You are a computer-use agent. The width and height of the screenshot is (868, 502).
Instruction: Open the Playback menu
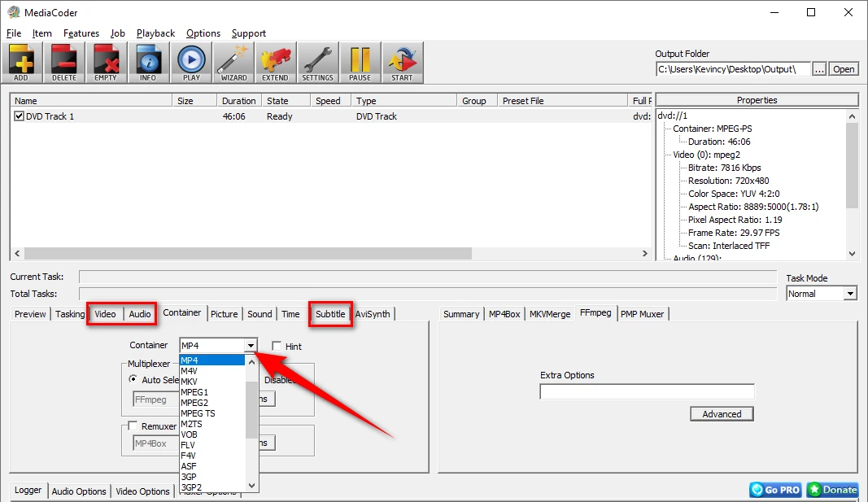tap(155, 33)
